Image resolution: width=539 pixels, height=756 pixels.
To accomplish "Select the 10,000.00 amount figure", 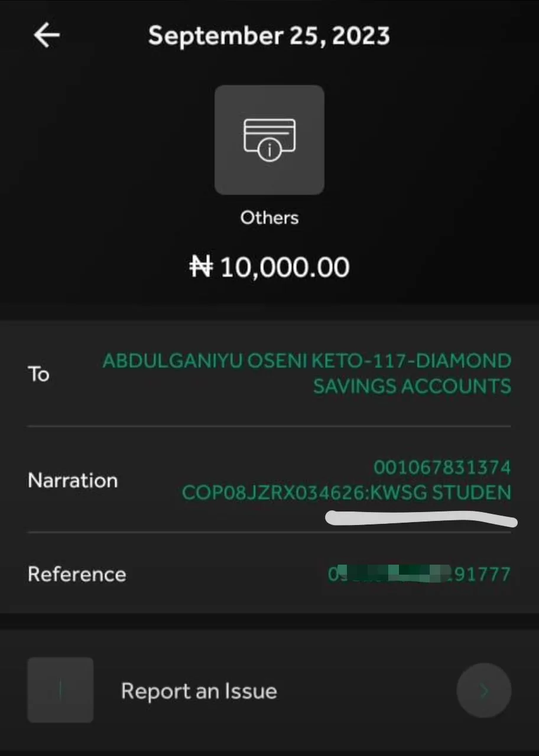I will click(285, 268).
